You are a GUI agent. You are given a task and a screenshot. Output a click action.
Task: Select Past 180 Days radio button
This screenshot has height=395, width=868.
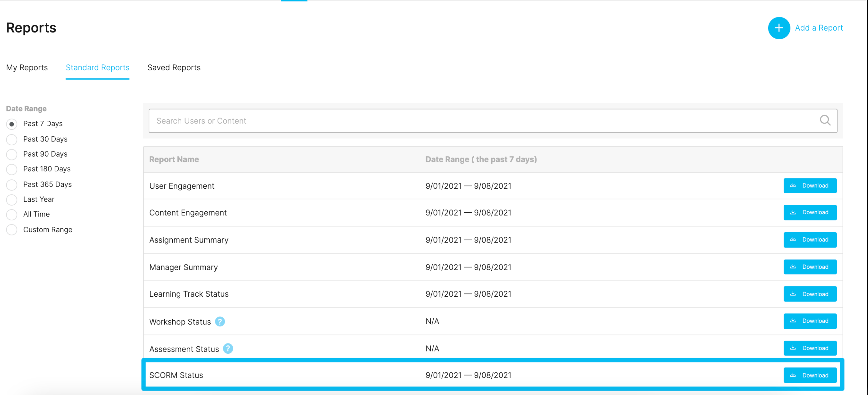tap(12, 169)
